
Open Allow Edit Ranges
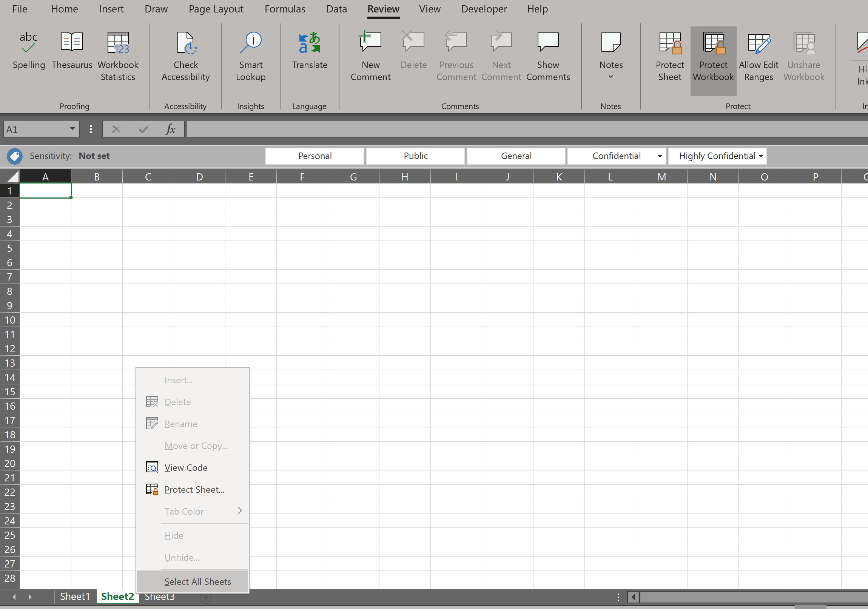click(x=759, y=55)
